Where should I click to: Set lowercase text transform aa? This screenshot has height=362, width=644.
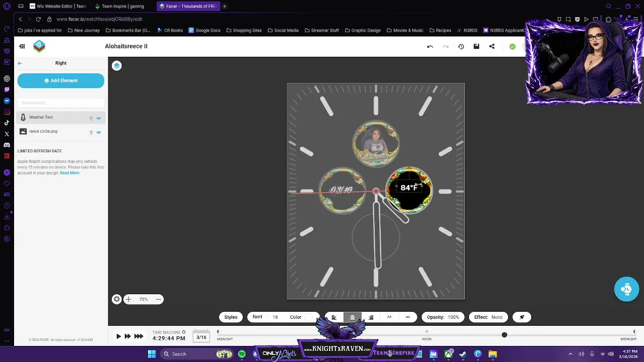pyautogui.click(x=408, y=317)
